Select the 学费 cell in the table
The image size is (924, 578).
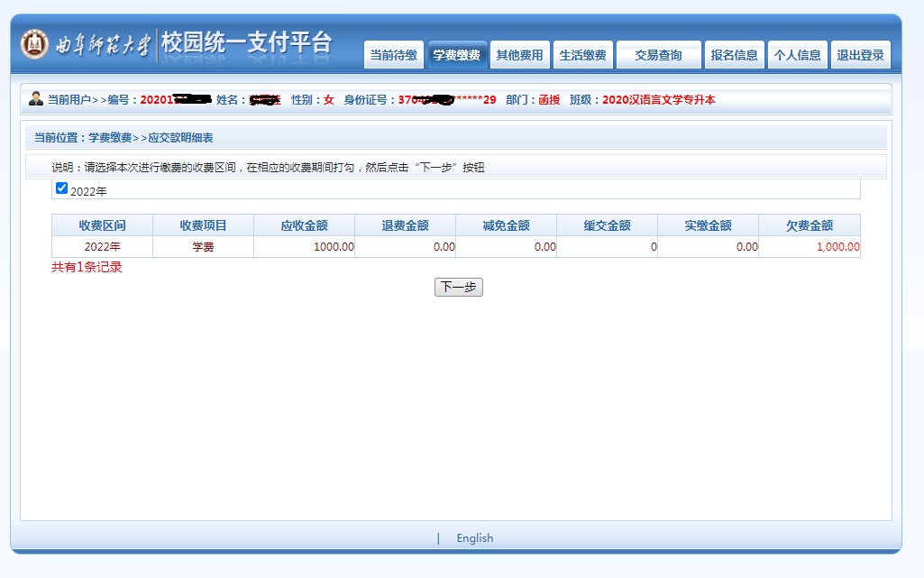coord(203,247)
